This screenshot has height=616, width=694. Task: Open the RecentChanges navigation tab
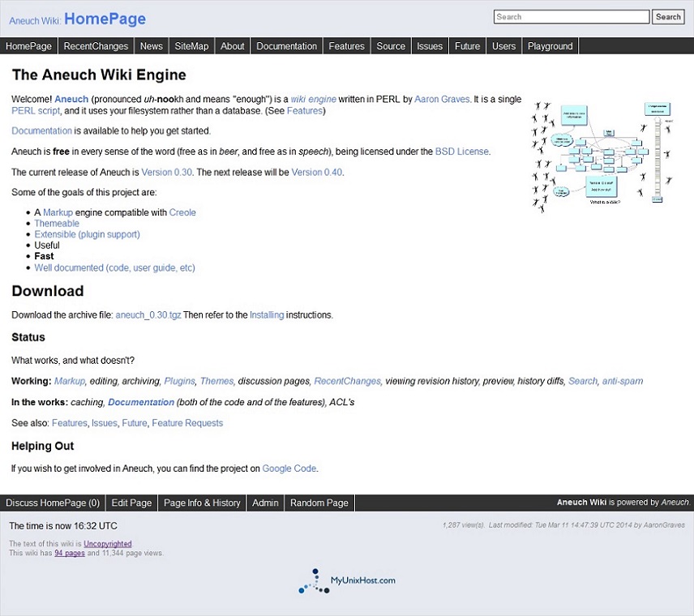point(96,46)
